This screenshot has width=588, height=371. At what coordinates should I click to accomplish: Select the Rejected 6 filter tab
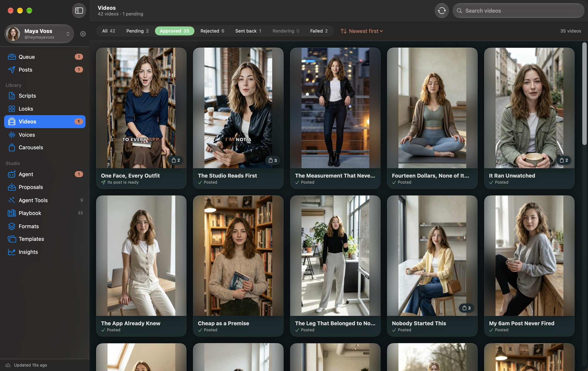click(x=212, y=31)
